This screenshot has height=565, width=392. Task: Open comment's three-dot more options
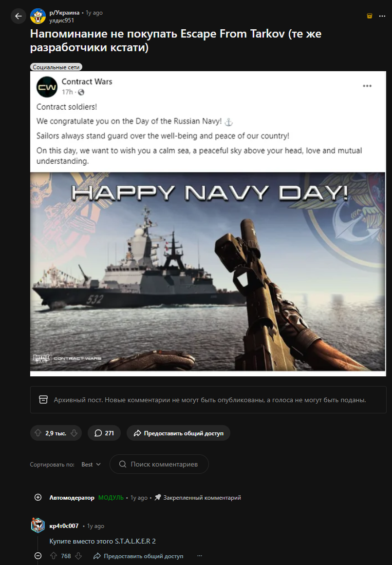pyautogui.click(x=200, y=556)
